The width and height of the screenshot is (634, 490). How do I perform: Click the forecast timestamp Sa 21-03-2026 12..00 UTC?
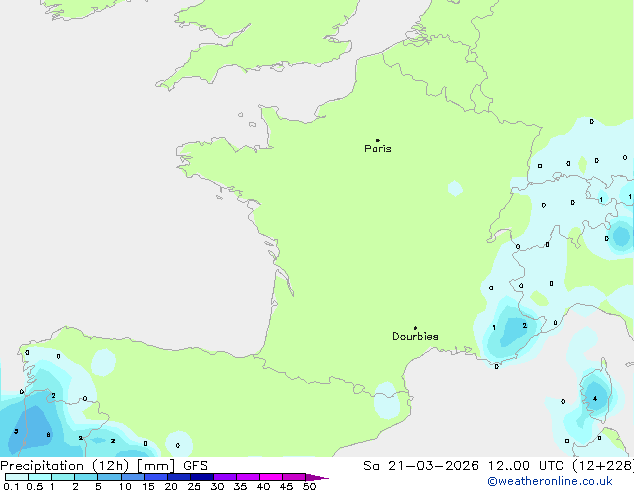463,466
